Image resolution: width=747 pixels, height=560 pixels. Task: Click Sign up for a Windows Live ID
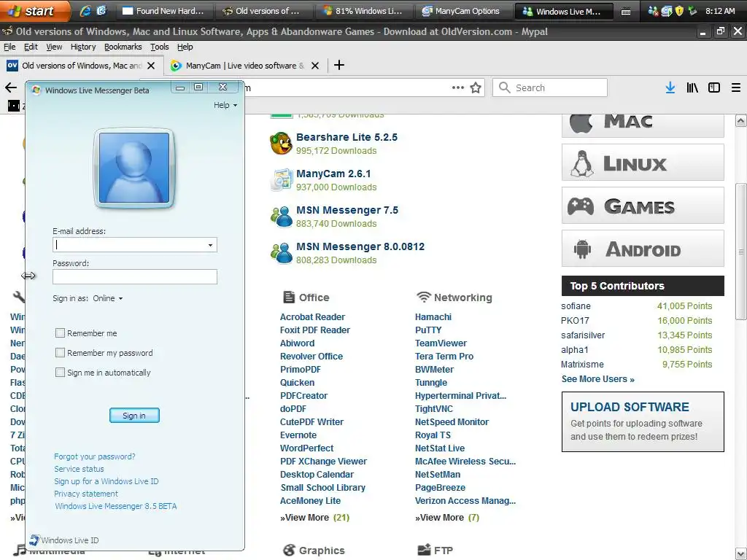pos(107,481)
